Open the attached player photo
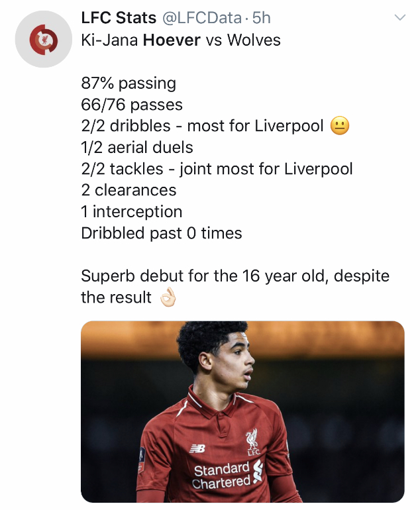Image resolution: width=420 pixels, height=510 pixels. click(242, 411)
